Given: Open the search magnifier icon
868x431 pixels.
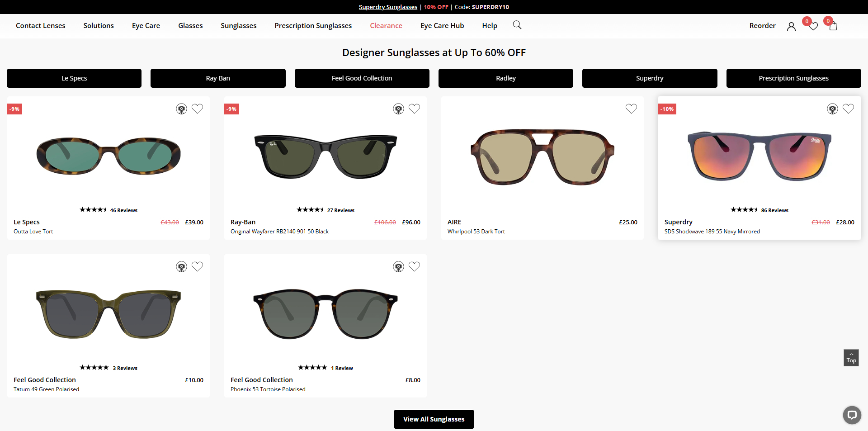Looking at the screenshot, I should 517,25.
